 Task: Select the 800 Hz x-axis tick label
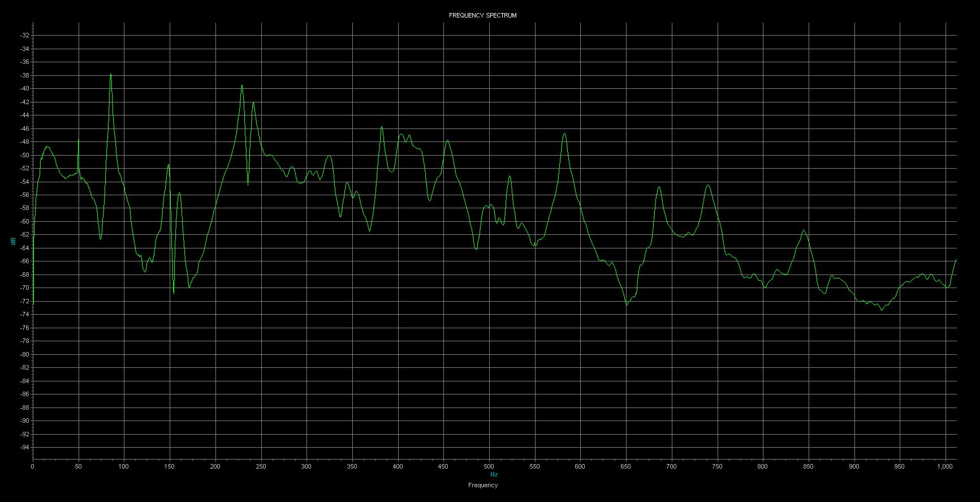763,467
